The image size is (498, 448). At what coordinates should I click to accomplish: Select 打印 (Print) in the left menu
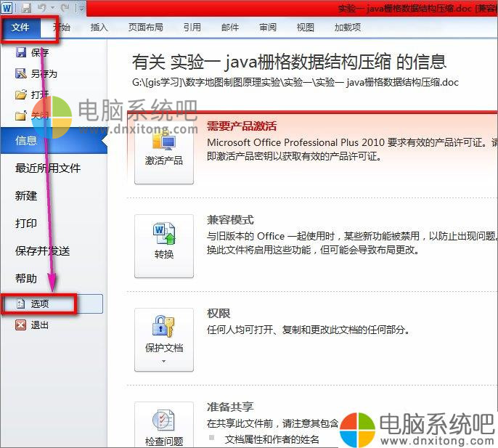point(27,224)
